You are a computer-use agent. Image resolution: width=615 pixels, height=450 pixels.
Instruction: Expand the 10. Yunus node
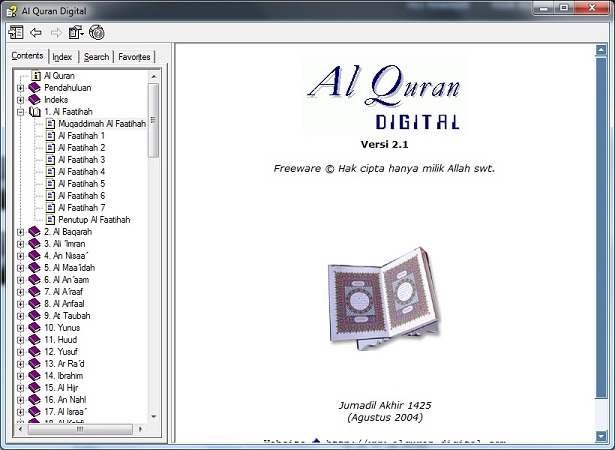pos(20,328)
